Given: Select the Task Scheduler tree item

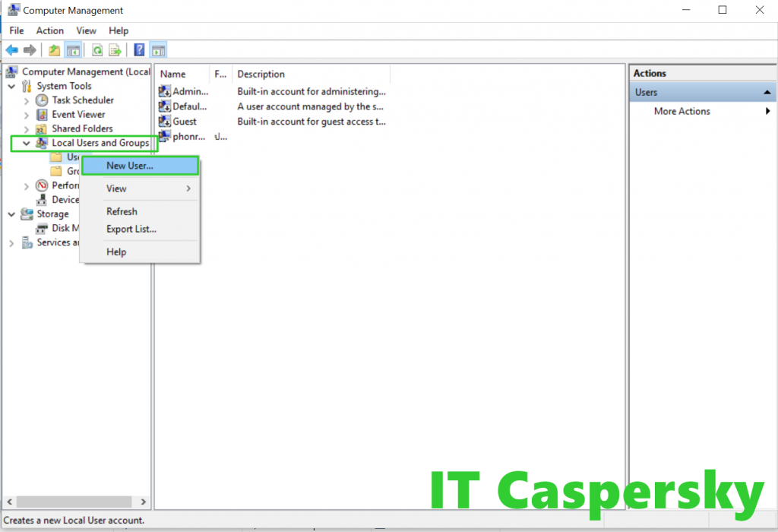Looking at the screenshot, I should [x=83, y=100].
